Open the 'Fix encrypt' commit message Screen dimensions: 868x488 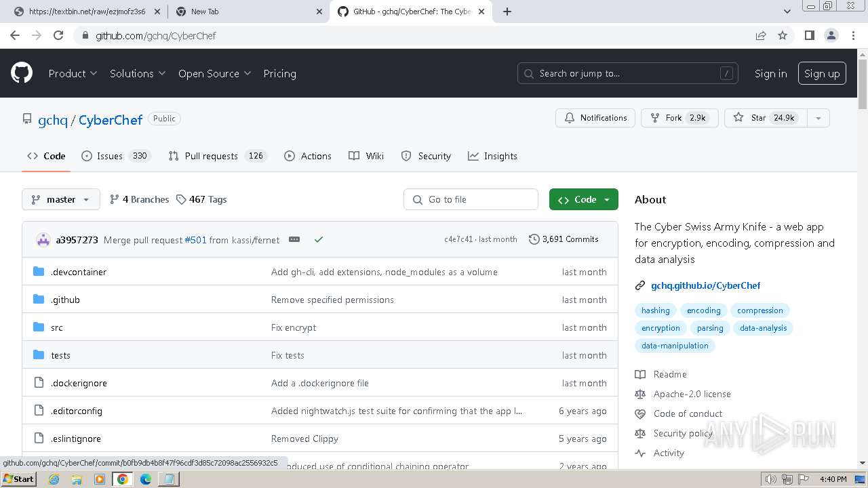(x=294, y=327)
